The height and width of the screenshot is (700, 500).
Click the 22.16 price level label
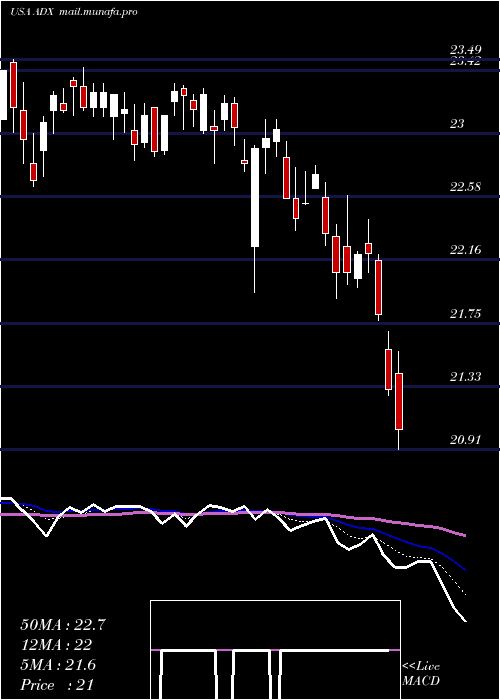466,250
